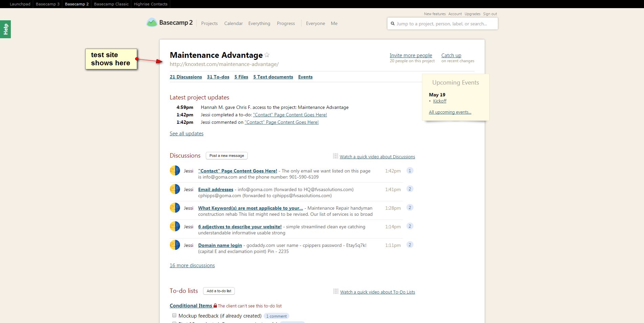Open the Everything navigation item
Image resolution: width=644 pixels, height=323 pixels.
[x=259, y=23]
